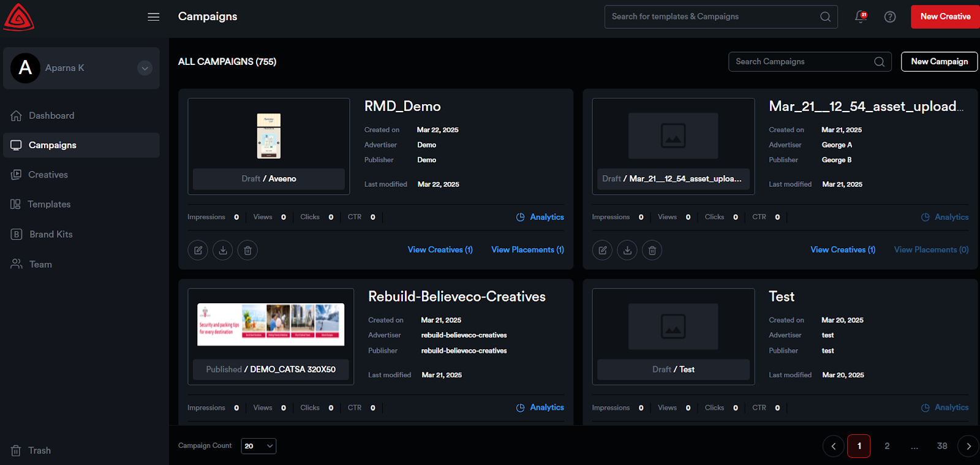980x465 pixels.
Task: Download the Mar_21 asset upload campaign
Action: tap(627, 250)
